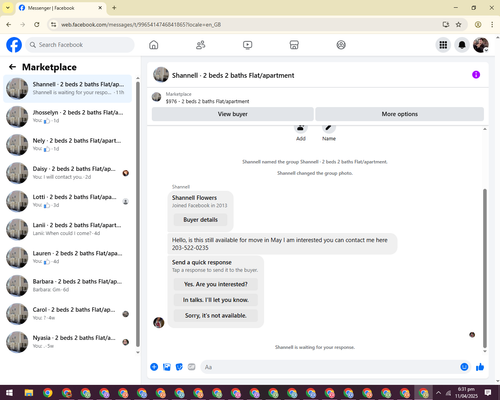Viewport: 500px width, 400px height.
Task: Open Nyasia conversation in the list
Action: point(68,342)
